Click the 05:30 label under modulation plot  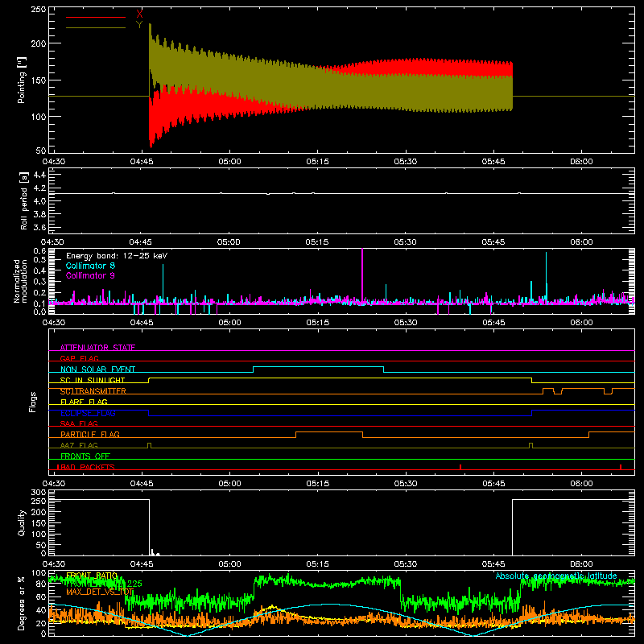tap(406, 323)
